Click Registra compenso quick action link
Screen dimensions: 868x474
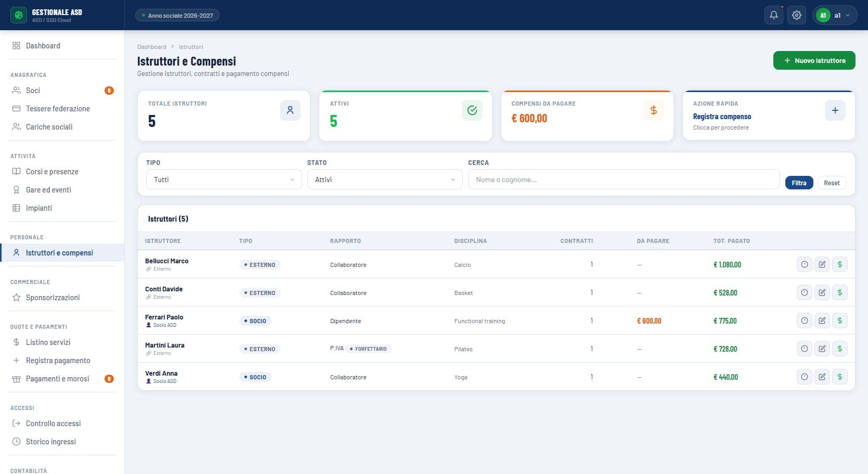coord(722,117)
